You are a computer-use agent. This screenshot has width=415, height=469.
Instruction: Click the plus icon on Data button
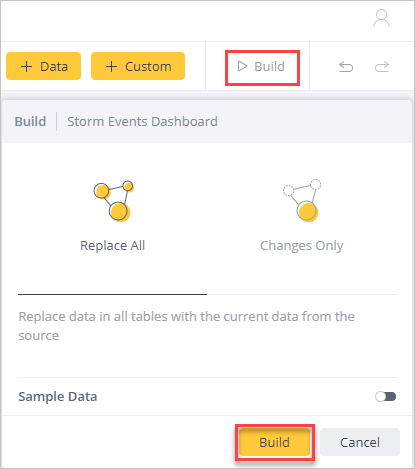26,67
